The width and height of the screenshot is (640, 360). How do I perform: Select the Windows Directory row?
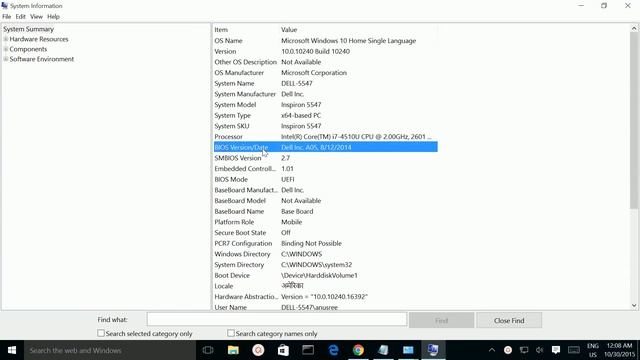click(x=325, y=254)
